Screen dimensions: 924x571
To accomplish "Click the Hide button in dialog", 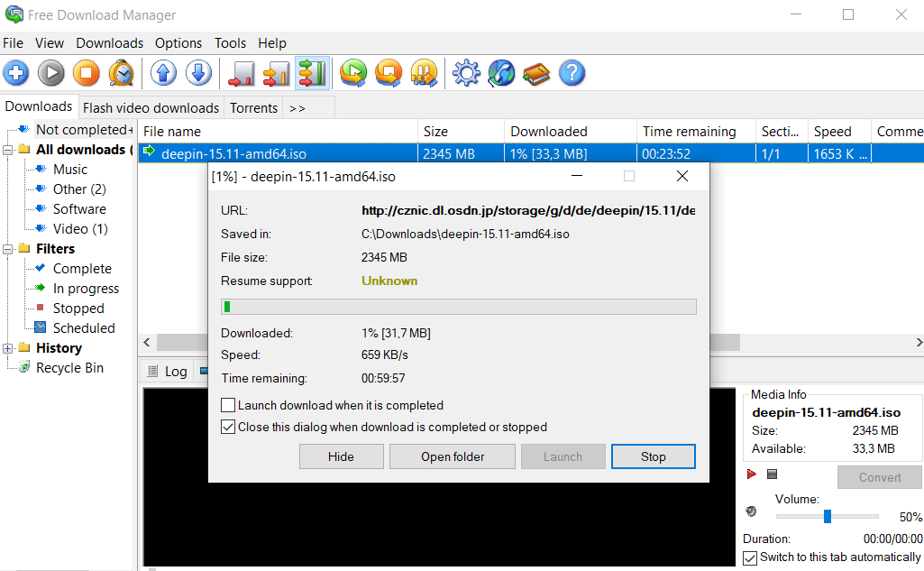I will pos(341,456).
